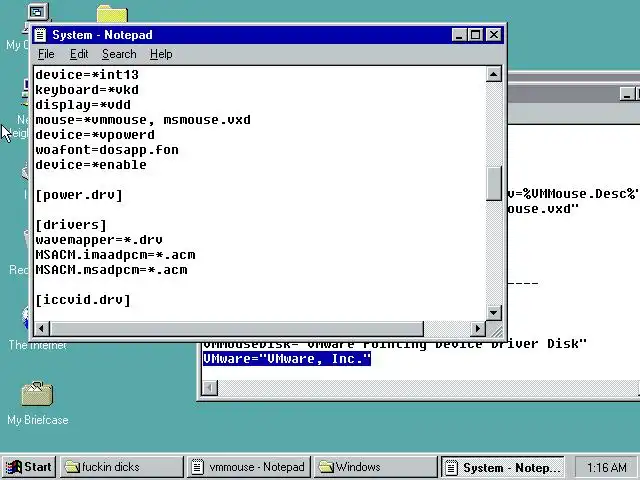Close the System Notepad window

click(494, 35)
